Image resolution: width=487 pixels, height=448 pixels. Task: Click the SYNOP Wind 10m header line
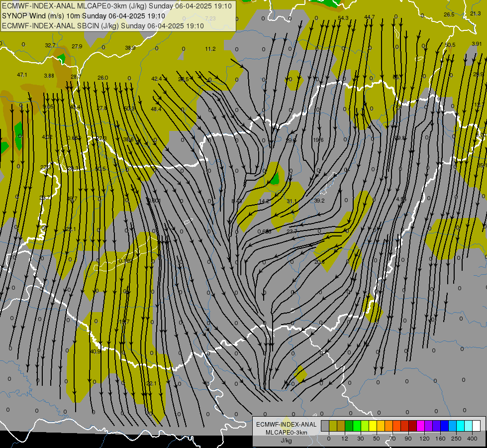(84, 16)
